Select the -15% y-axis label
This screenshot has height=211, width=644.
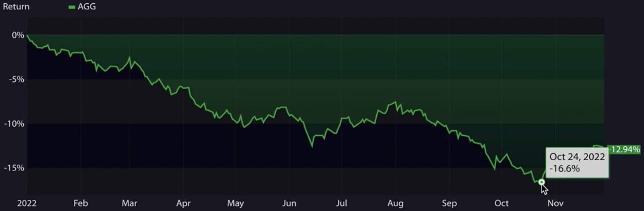pyautogui.click(x=14, y=168)
